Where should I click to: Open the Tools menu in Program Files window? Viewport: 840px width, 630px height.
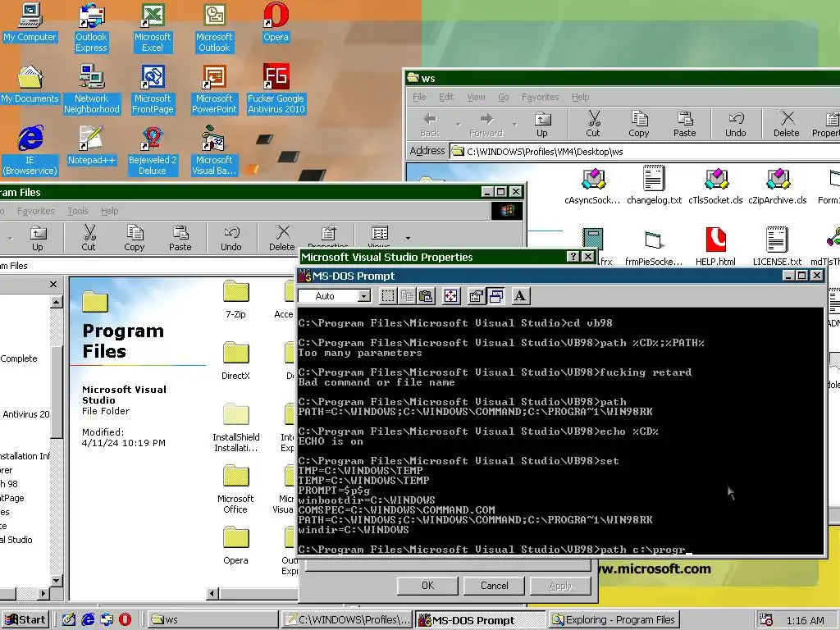coord(78,211)
